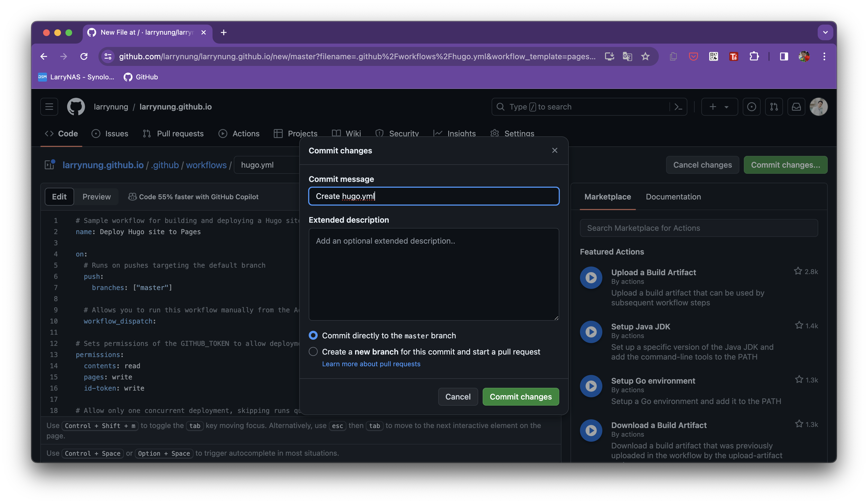Image resolution: width=868 pixels, height=504 pixels.
Task: Focus the Extended description text area
Action: (x=434, y=274)
